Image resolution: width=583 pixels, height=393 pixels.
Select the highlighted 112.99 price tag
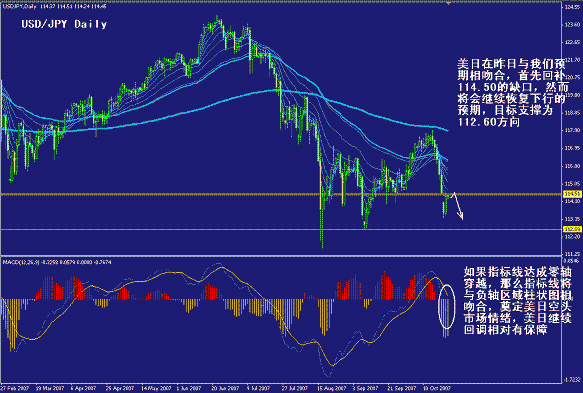pos(572,229)
